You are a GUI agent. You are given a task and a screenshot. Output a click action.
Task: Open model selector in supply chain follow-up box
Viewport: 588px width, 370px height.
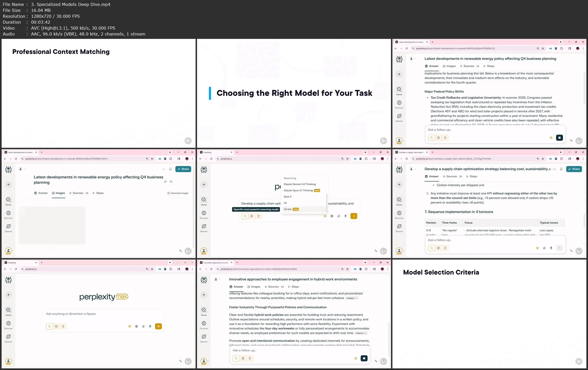(x=537, y=248)
